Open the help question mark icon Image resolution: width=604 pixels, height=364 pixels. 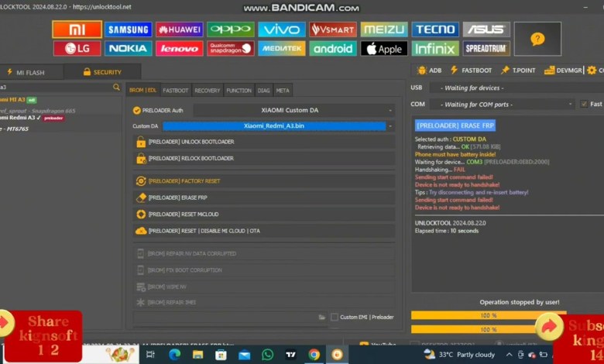[x=537, y=39]
